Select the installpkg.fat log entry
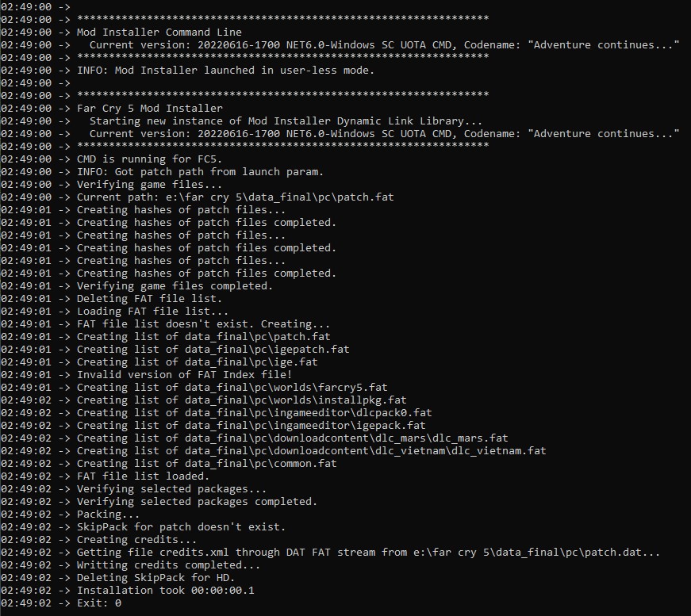This screenshot has height=616, width=691. click(x=241, y=400)
